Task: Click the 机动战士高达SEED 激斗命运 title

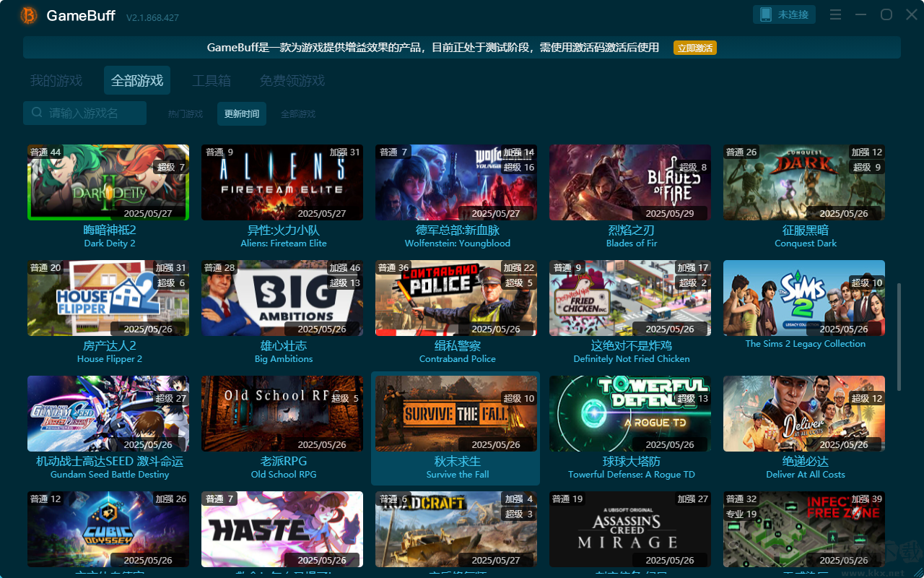Action: [x=110, y=461]
